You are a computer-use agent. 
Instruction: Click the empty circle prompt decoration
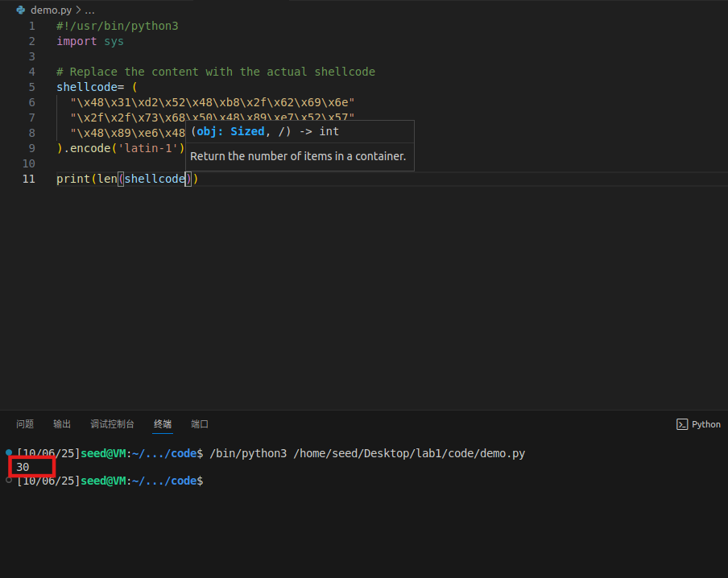(x=9, y=480)
